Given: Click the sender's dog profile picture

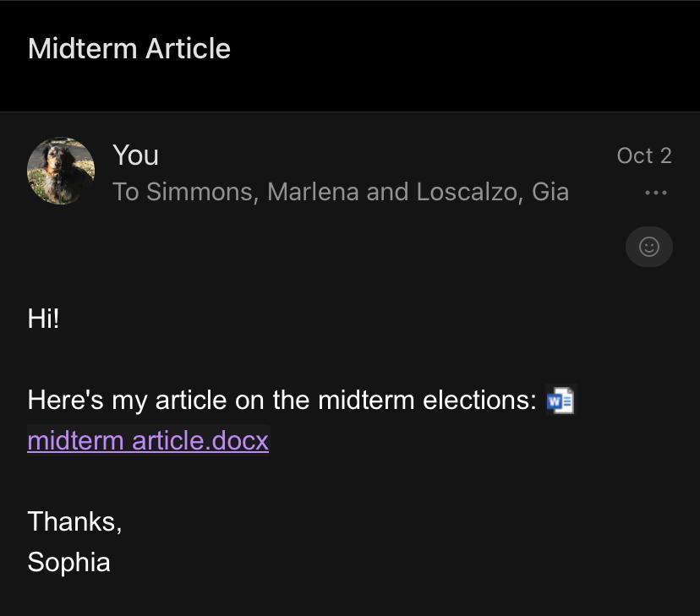Looking at the screenshot, I should [61, 172].
